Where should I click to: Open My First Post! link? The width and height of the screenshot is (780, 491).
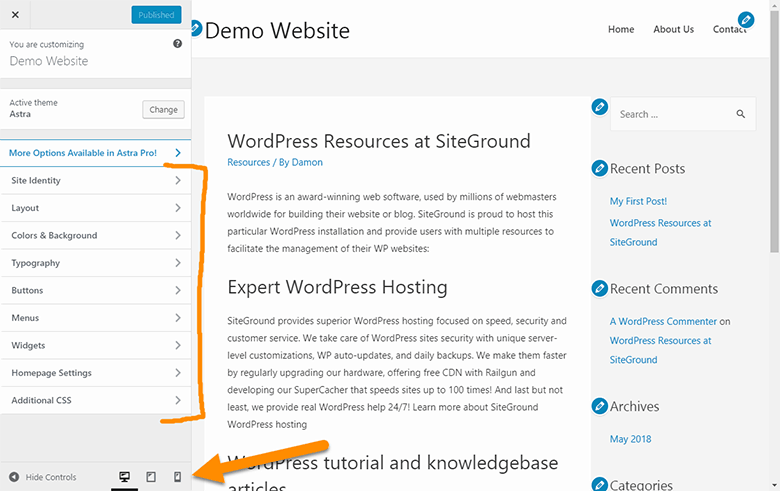[x=638, y=201]
